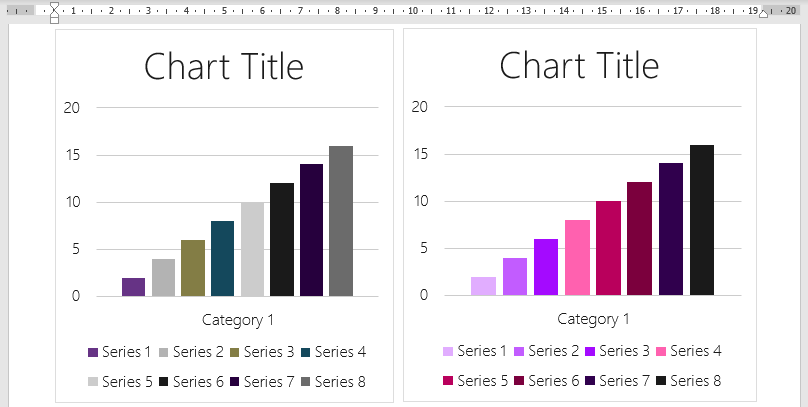This screenshot has height=407, width=808.
Task: Click Series 8 gray bar in left chart
Action: coord(341,221)
